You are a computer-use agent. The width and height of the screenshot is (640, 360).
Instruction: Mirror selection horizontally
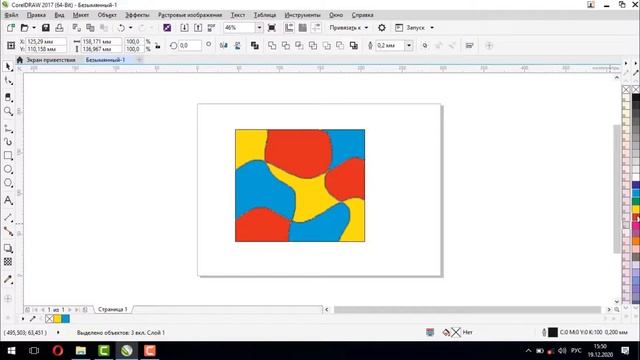click(x=224, y=46)
